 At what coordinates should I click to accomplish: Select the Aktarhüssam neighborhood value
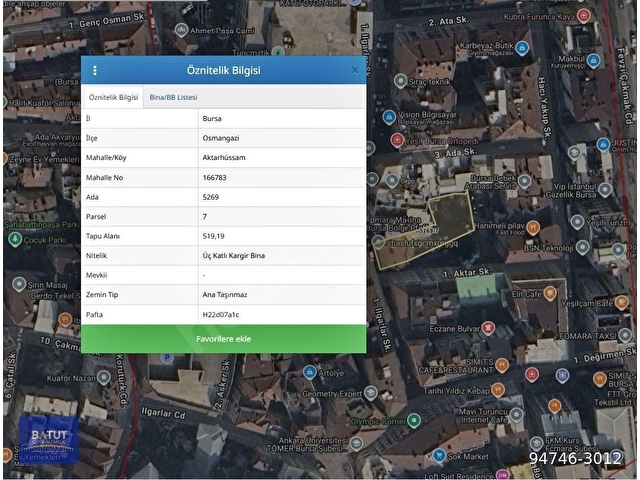point(224,158)
